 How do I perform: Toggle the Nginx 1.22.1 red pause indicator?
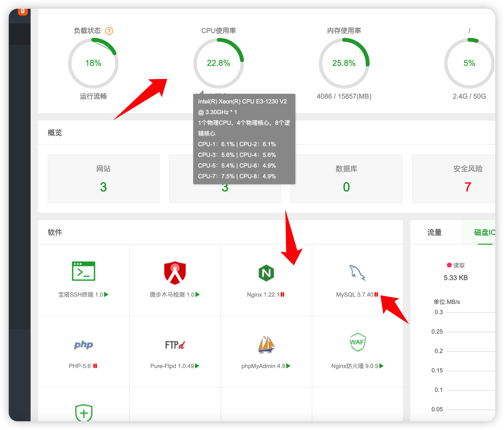click(x=282, y=294)
